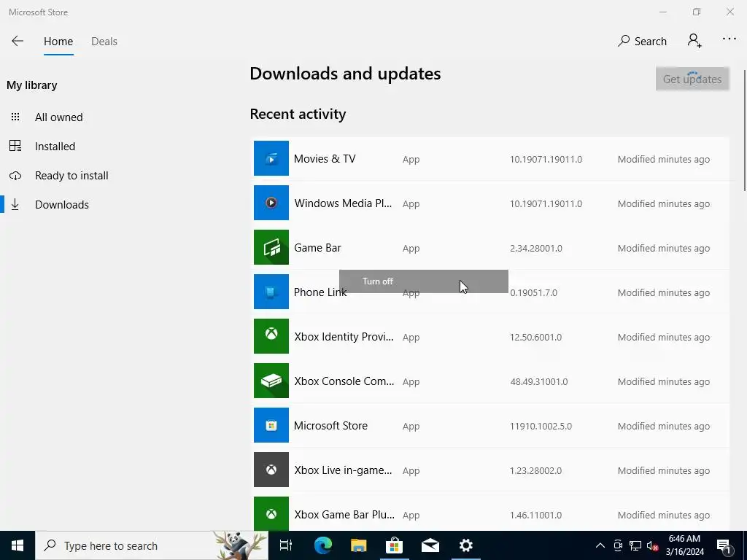
Task: Select Installed in My library
Action: click(x=55, y=146)
